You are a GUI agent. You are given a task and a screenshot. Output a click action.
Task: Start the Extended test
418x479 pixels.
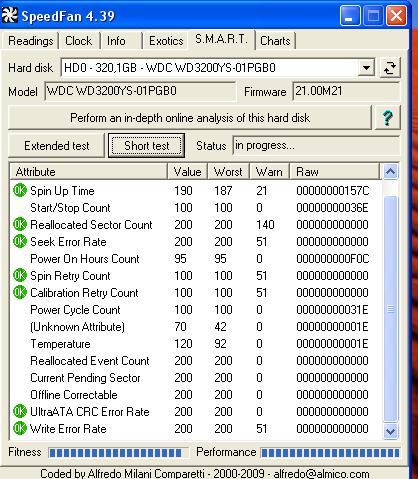coord(56,146)
